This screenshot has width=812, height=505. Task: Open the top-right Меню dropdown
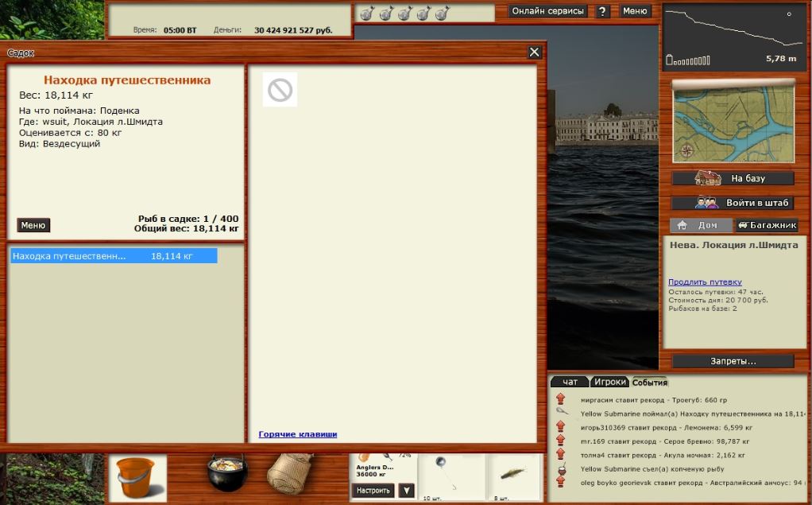pyautogui.click(x=635, y=11)
